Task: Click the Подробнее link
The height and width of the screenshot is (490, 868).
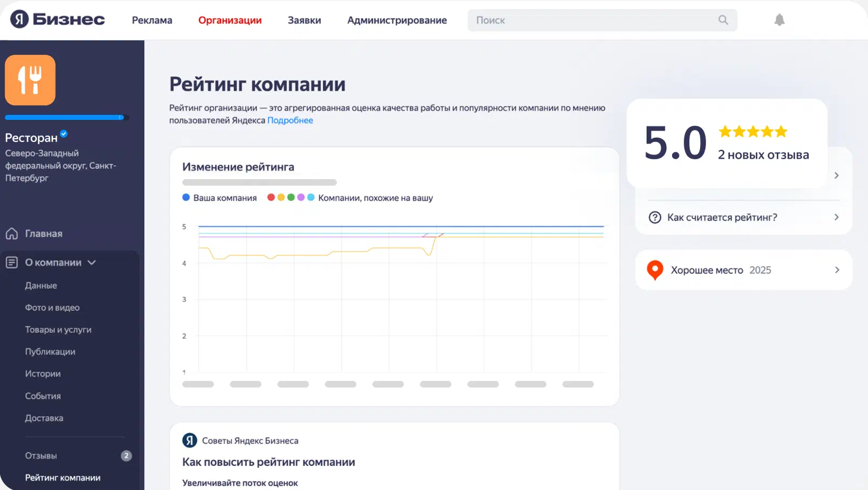Action: tap(290, 120)
